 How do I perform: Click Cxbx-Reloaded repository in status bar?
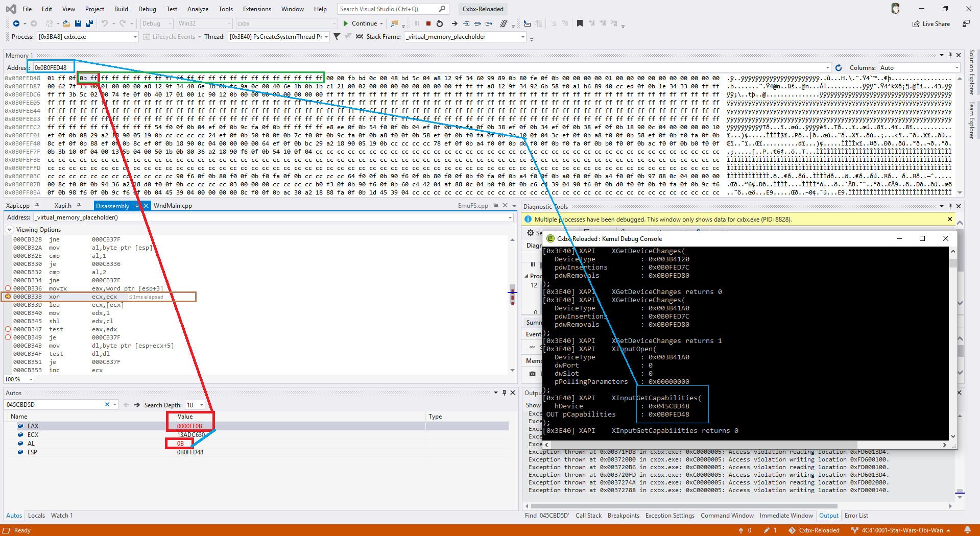pyautogui.click(x=814, y=530)
